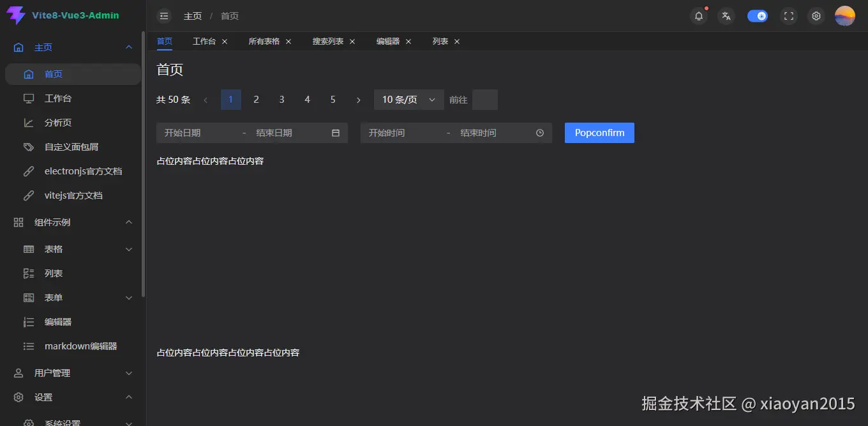Switch to the 列表 tab

click(x=440, y=42)
